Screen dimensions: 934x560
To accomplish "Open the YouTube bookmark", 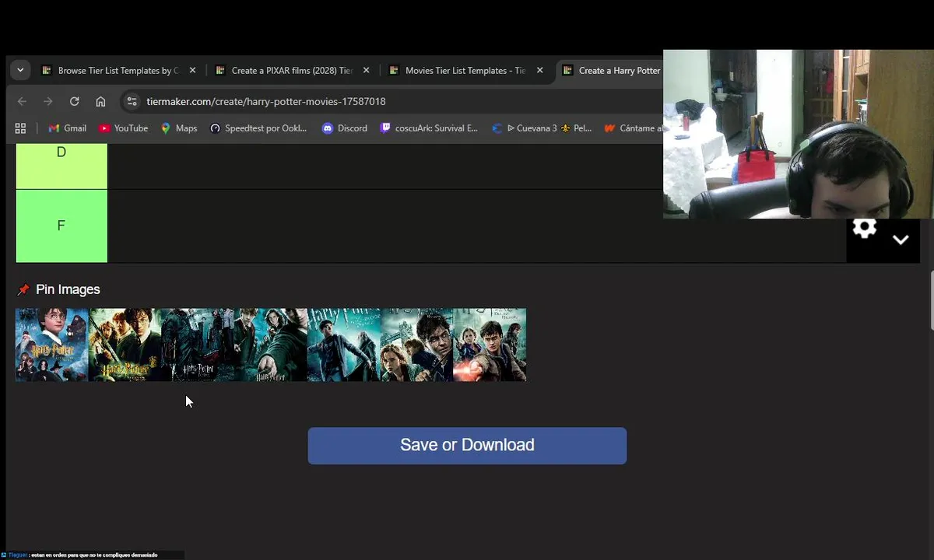I will click(123, 128).
